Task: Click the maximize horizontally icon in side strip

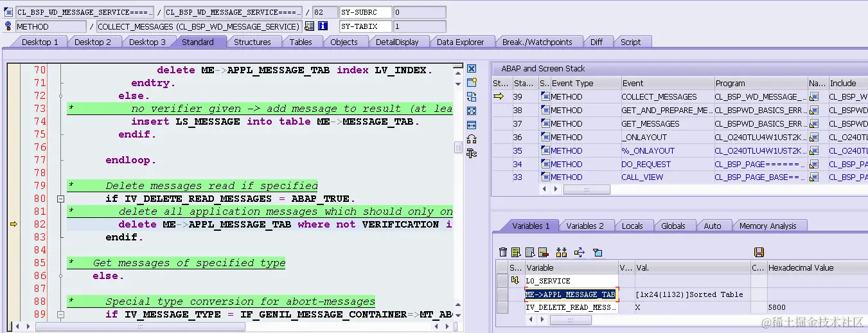Action: [471, 125]
